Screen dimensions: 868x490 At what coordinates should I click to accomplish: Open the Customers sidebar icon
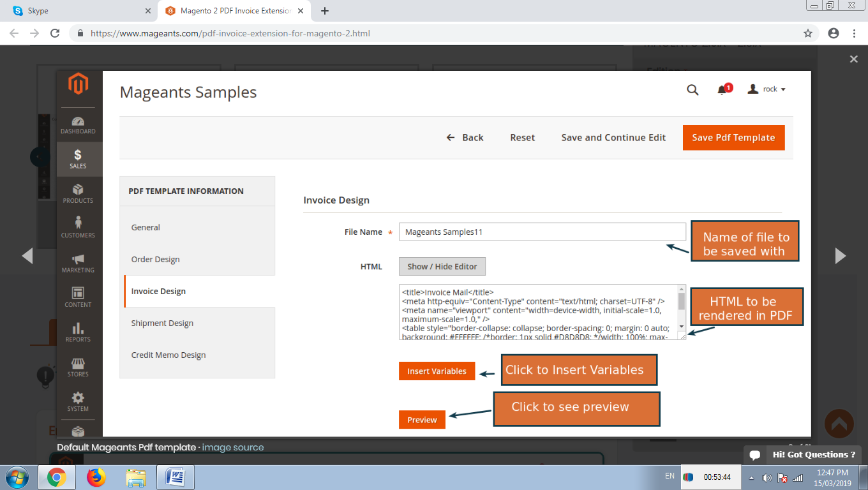point(78,228)
